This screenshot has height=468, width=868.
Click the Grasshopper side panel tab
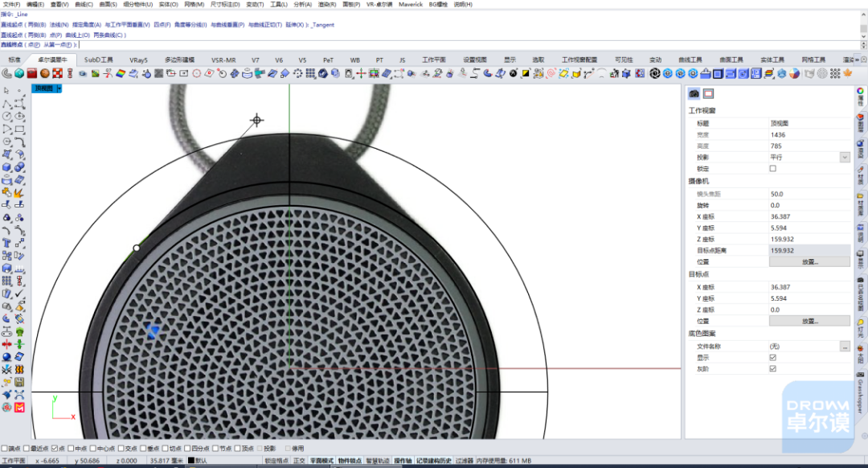click(x=860, y=394)
